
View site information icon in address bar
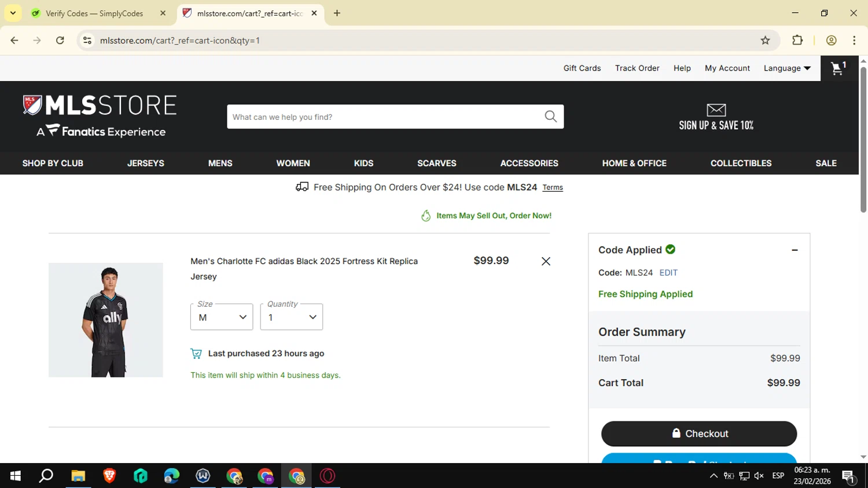pos(87,41)
